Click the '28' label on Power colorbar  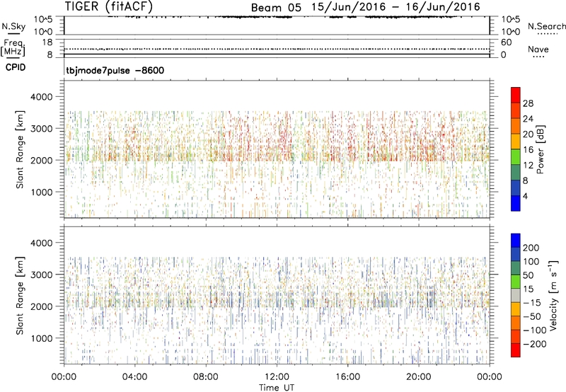click(528, 103)
